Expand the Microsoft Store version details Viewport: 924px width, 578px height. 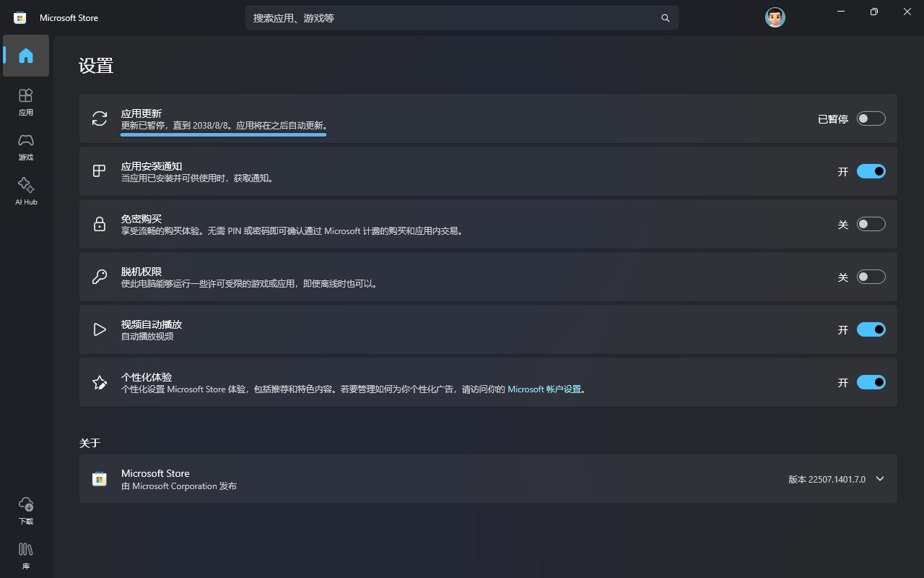tap(880, 478)
